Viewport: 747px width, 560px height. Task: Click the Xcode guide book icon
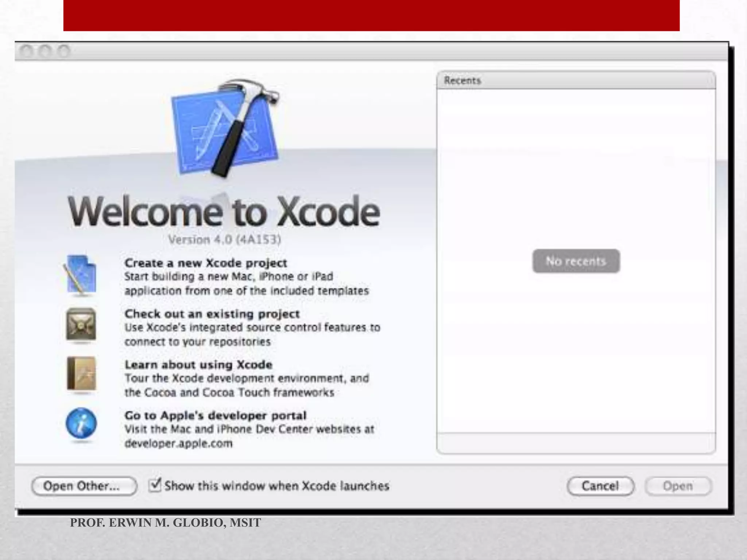pyautogui.click(x=81, y=374)
